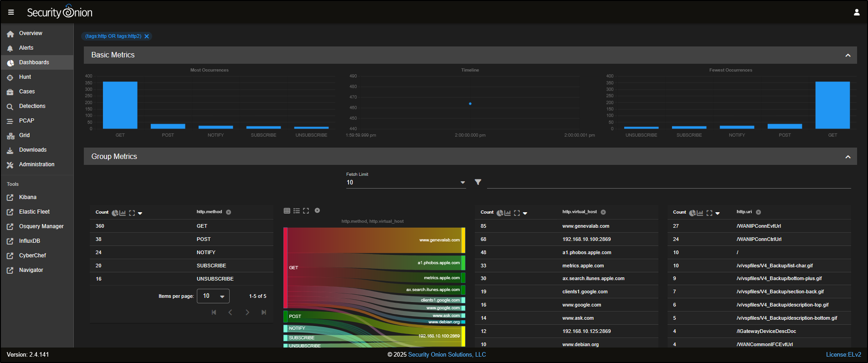Show http.method table as pie chart
This screenshot has height=363, width=868.
point(115,213)
